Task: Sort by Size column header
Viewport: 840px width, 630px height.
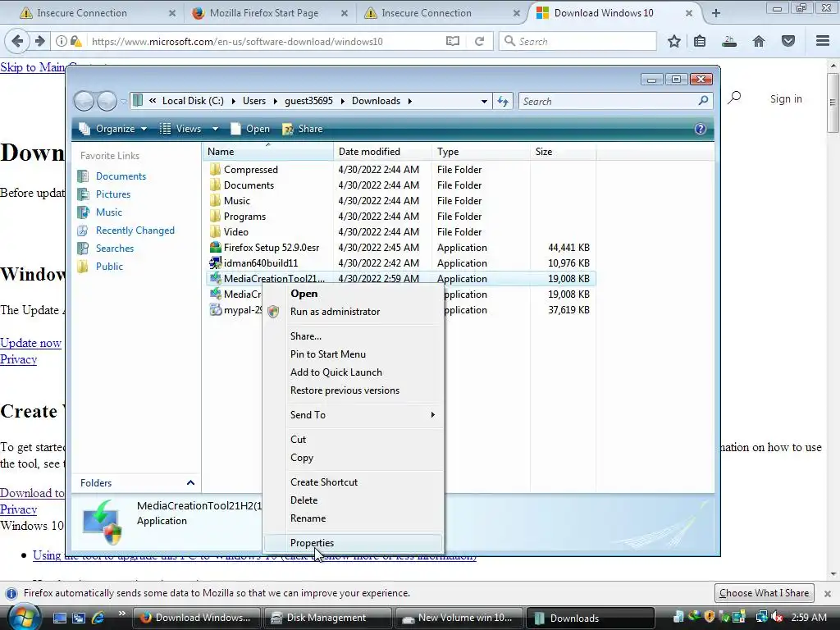Action: click(563, 152)
